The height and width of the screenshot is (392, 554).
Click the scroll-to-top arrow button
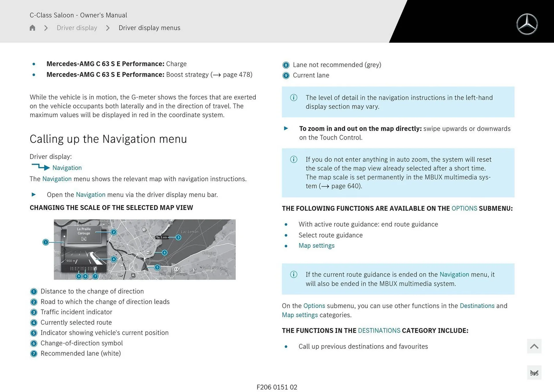pos(534,346)
